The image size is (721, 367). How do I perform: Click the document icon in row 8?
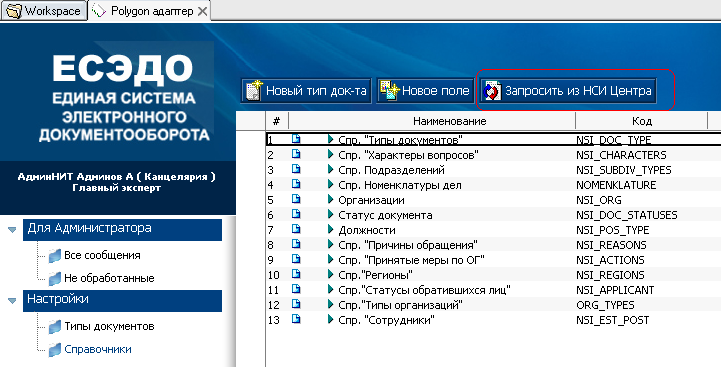tap(296, 244)
